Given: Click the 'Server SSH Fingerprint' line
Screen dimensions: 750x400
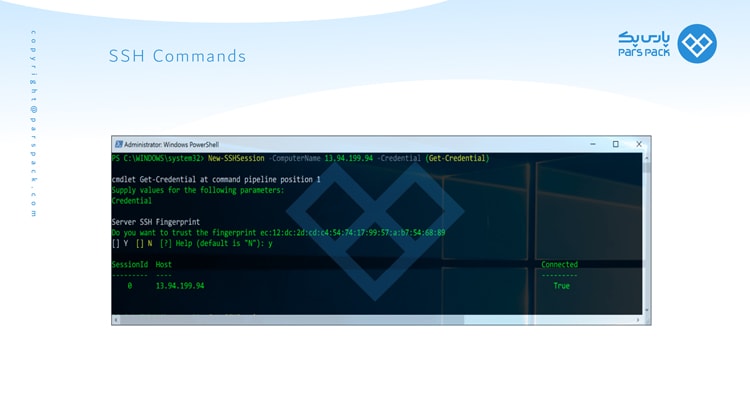Looking at the screenshot, I should click(x=155, y=222).
